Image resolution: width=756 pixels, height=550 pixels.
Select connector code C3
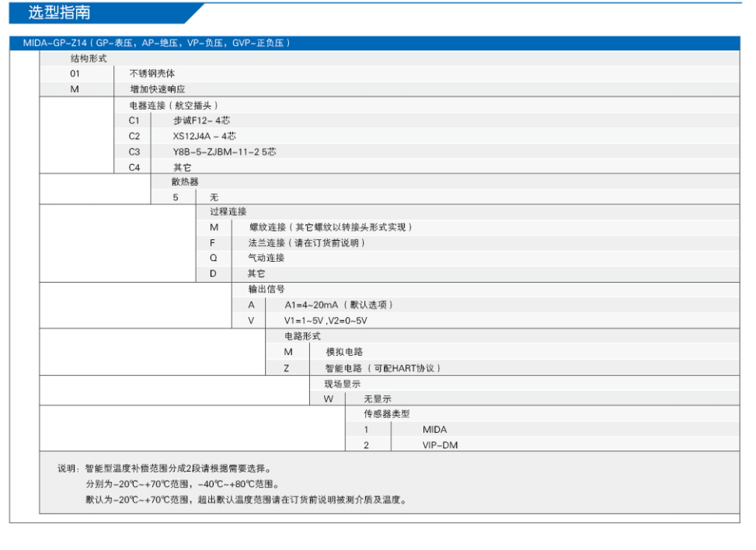[x=134, y=151]
